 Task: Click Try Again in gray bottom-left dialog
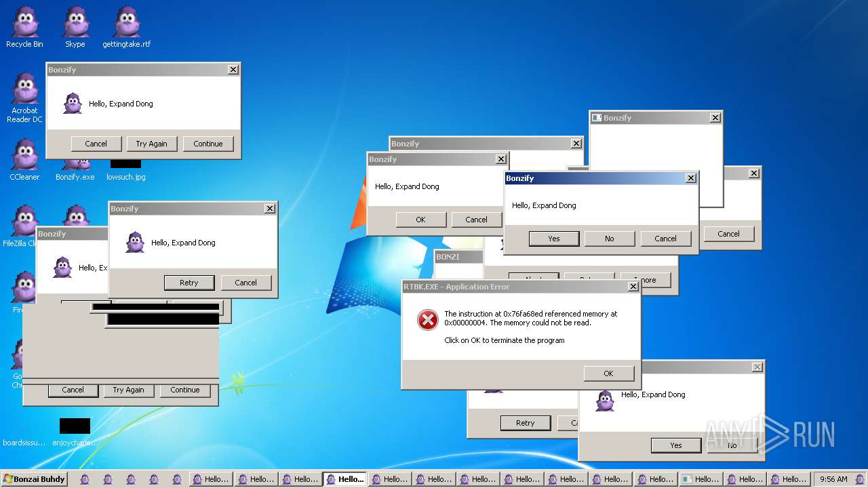click(x=128, y=390)
